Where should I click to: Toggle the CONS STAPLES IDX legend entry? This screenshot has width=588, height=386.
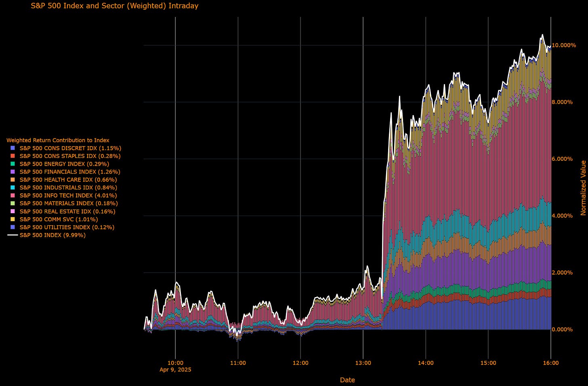point(65,156)
